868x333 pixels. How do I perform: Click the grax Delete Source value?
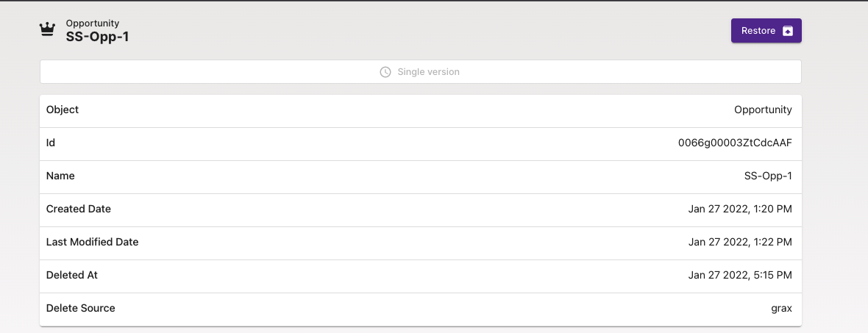tap(781, 308)
